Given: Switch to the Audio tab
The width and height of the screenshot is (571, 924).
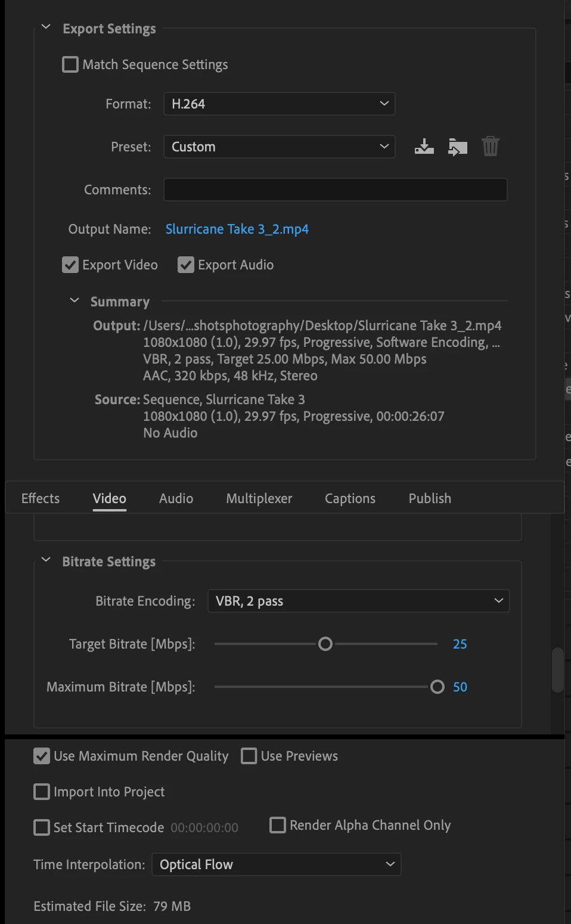Looking at the screenshot, I should 176,498.
